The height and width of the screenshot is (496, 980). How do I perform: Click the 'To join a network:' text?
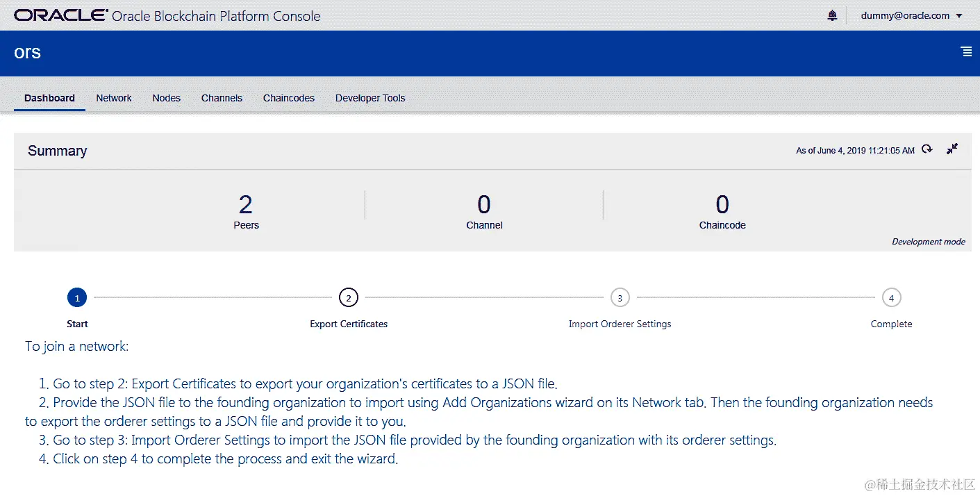click(x=77, y=346)
